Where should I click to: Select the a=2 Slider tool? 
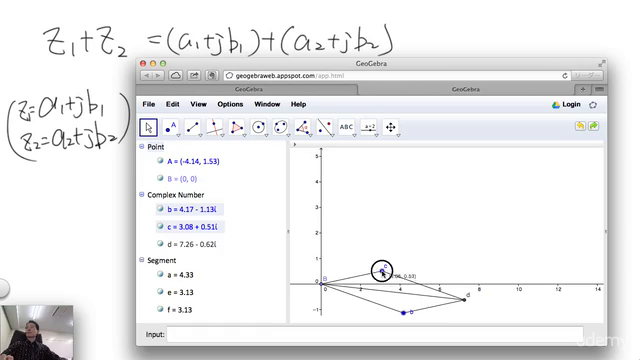click(369, 127)
